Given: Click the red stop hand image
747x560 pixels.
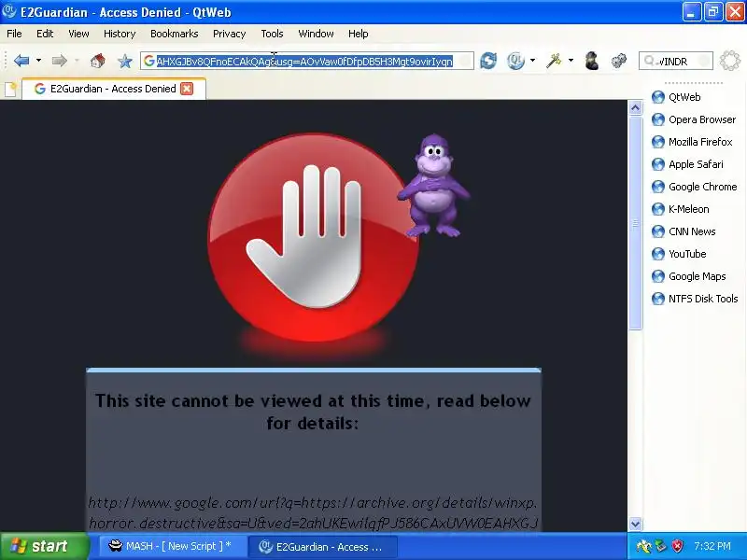Looking at the screenshot, I should pos(313,237).
